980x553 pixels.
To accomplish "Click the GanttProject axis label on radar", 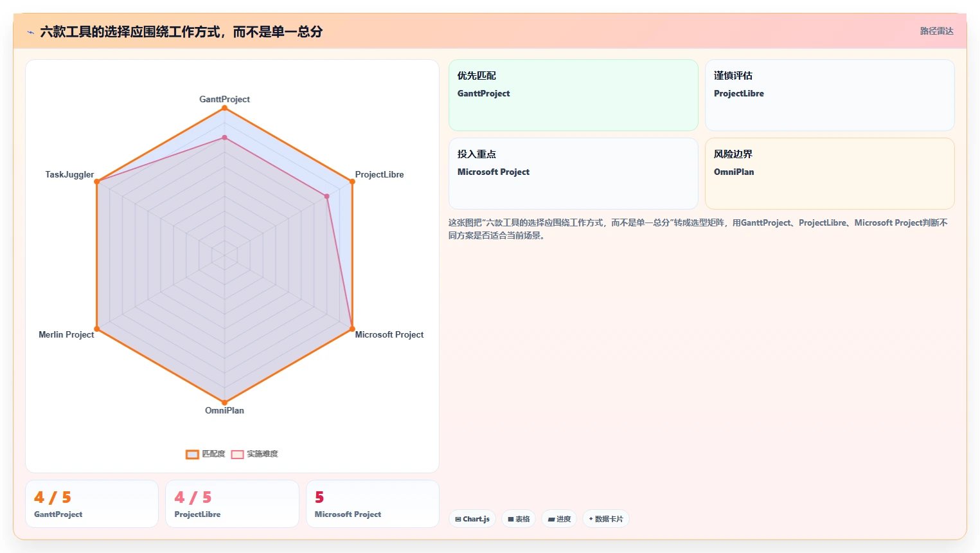I will point(224,99).
